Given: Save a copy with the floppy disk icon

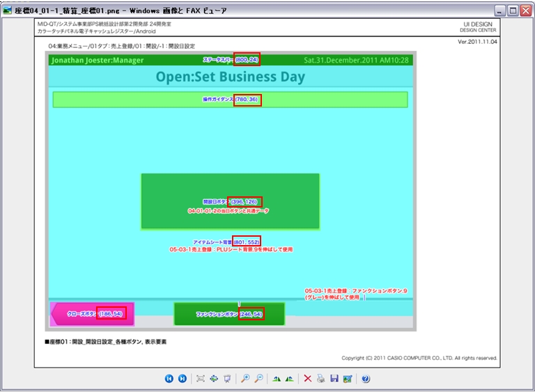Looking at the screenshot, I should coord(334,378).
